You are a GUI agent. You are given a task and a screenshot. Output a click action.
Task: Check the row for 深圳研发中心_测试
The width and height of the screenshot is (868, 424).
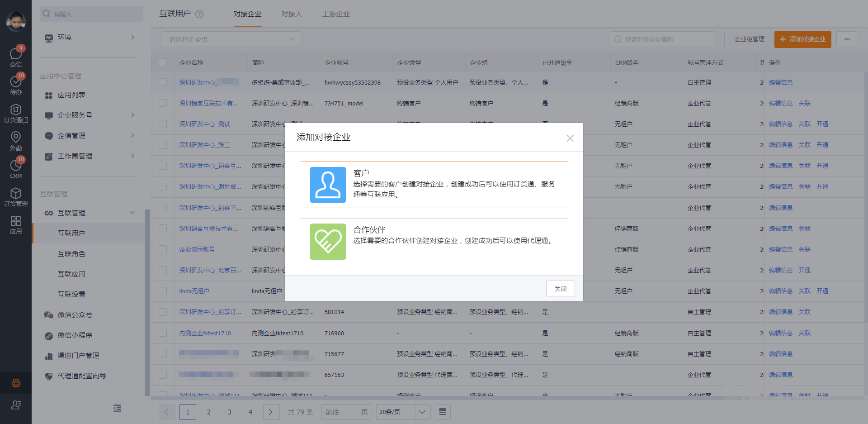(x=163, y=124)
